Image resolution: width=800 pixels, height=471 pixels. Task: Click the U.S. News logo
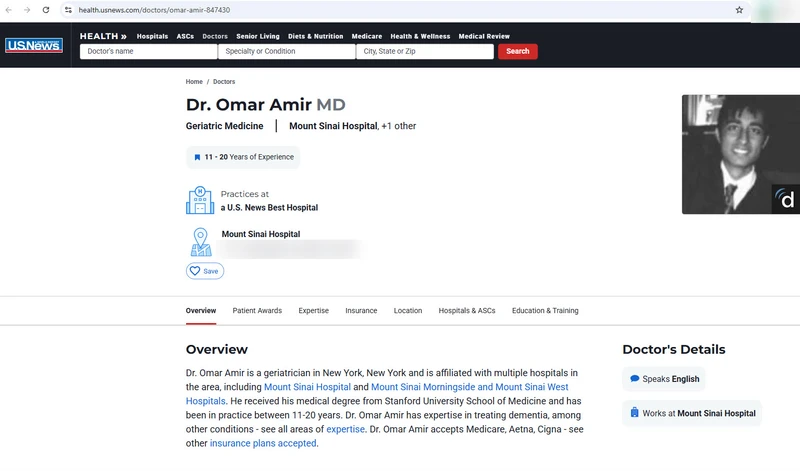pos(34,45)
